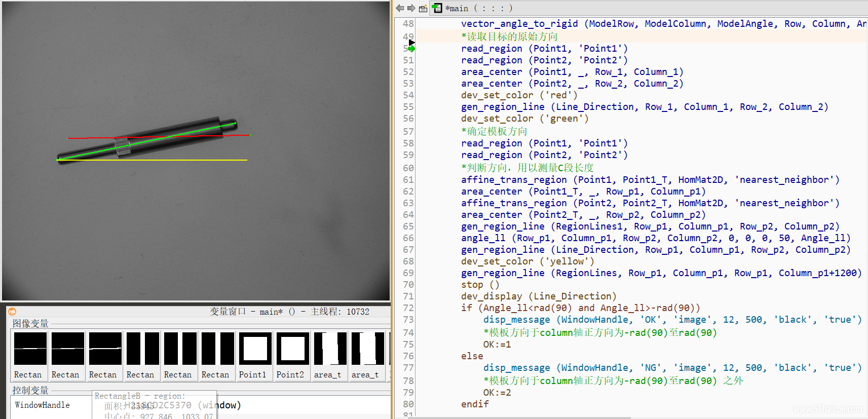Click the dev_display (Line_Direction) line

539,296
